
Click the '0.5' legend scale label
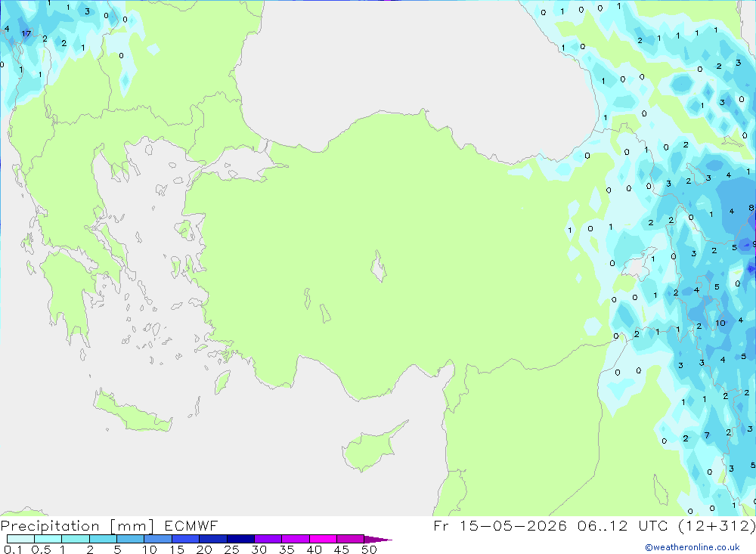tap(41, 549)
